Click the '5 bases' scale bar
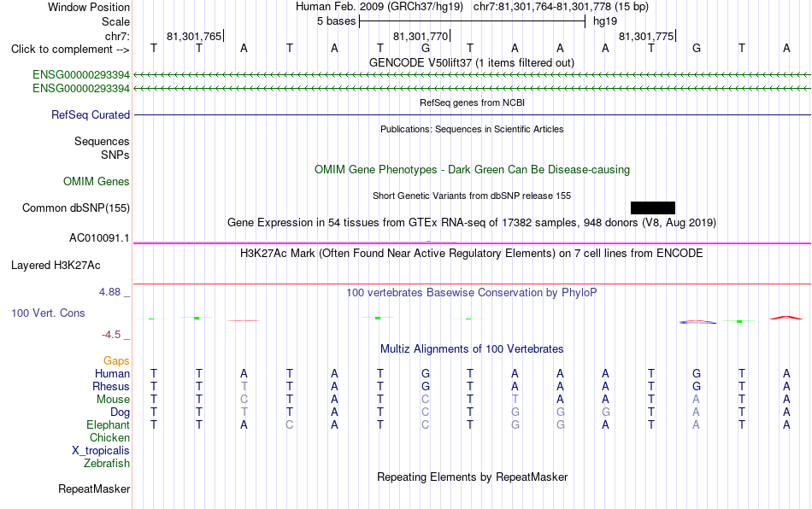This screenshot has height=509, width=812. [472, 21]
